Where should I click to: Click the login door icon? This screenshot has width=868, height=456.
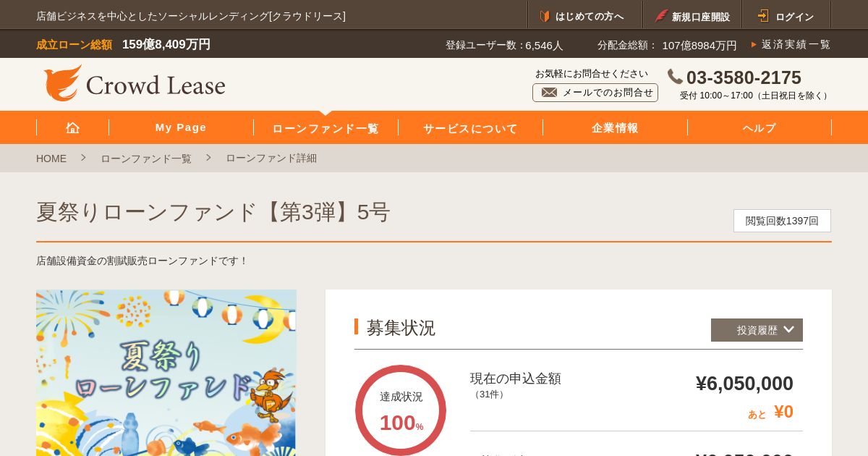click(763, 16)
